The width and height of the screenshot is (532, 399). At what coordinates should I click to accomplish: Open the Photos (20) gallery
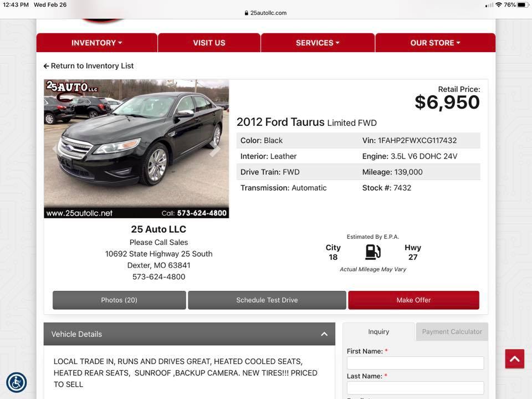pyautogui.click(x=119, y=300)
